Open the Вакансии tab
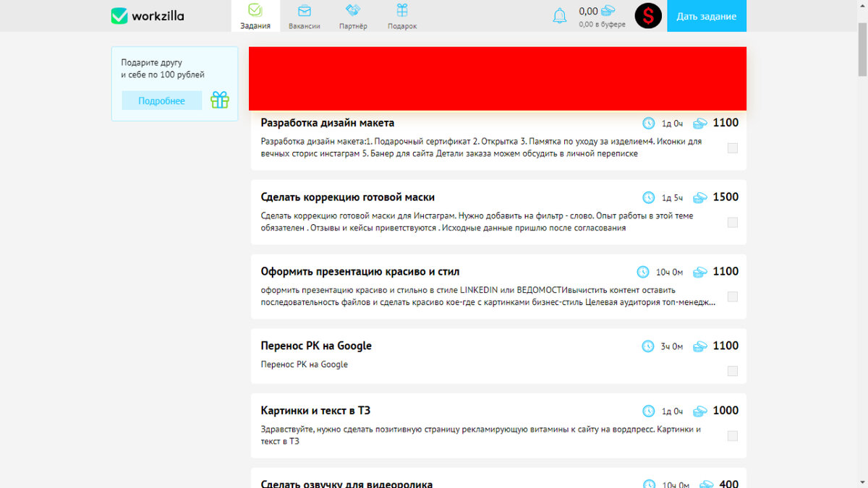Viewport: 868px width, 488px height. coord(304,16)
